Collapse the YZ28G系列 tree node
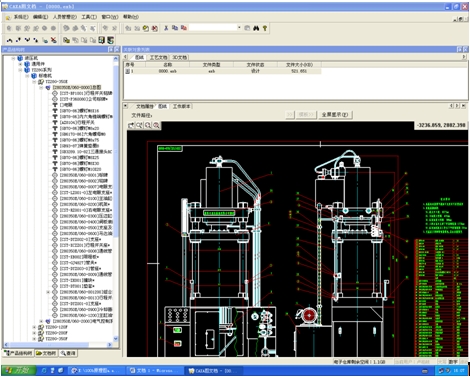Image resolution: width=470 pixels, height=378 pixels. pos(20,70)
